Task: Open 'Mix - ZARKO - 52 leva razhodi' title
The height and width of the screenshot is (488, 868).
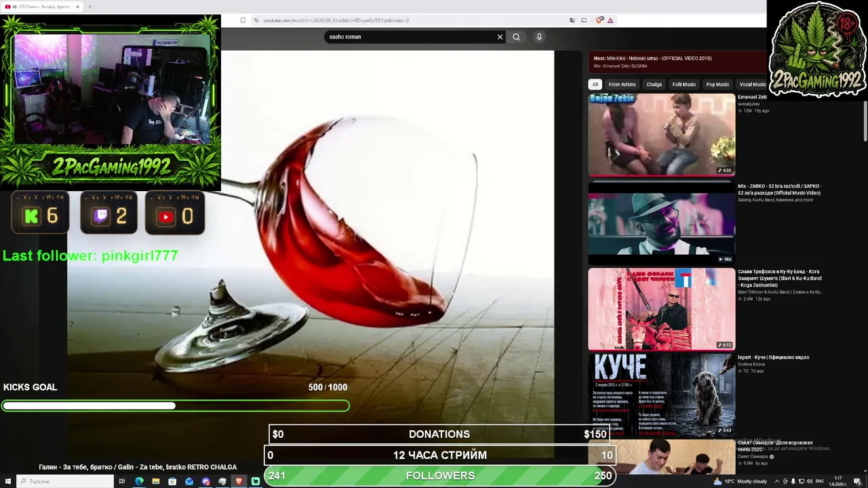Action: pos(780,189)
